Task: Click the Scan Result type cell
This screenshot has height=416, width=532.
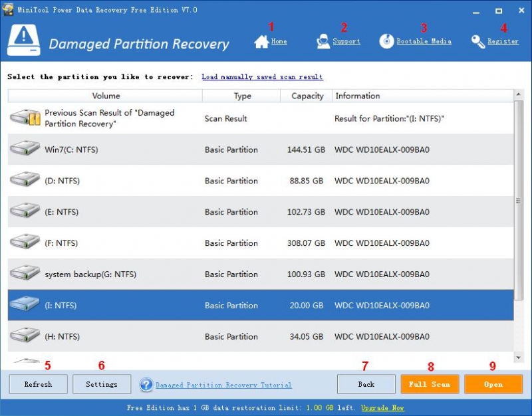Action: pos(225,118)
